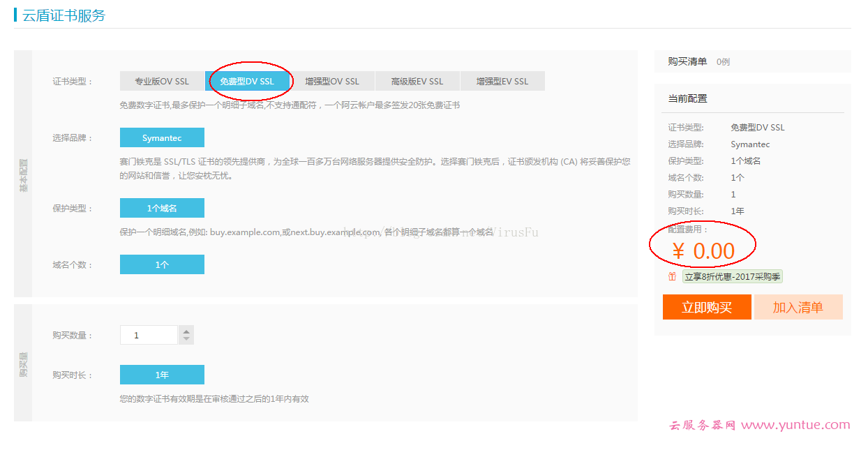
Task: Switch to the 专业版OV SSL tab
Action: point(162,80)
